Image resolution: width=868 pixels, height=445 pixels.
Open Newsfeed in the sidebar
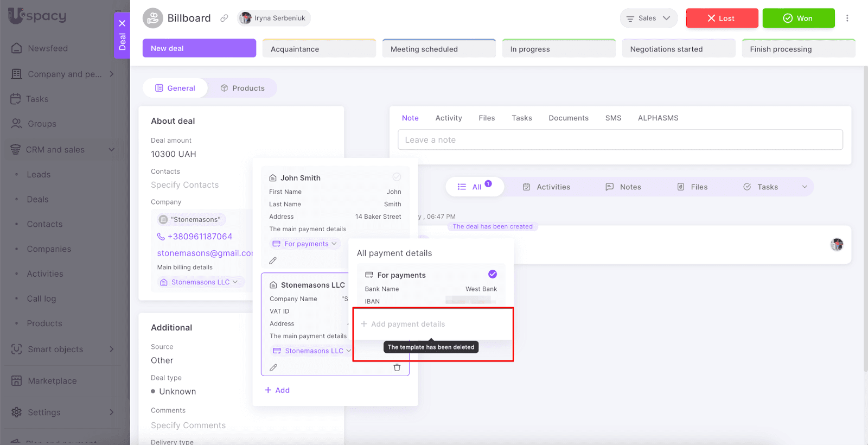click(x=48, y=48)
